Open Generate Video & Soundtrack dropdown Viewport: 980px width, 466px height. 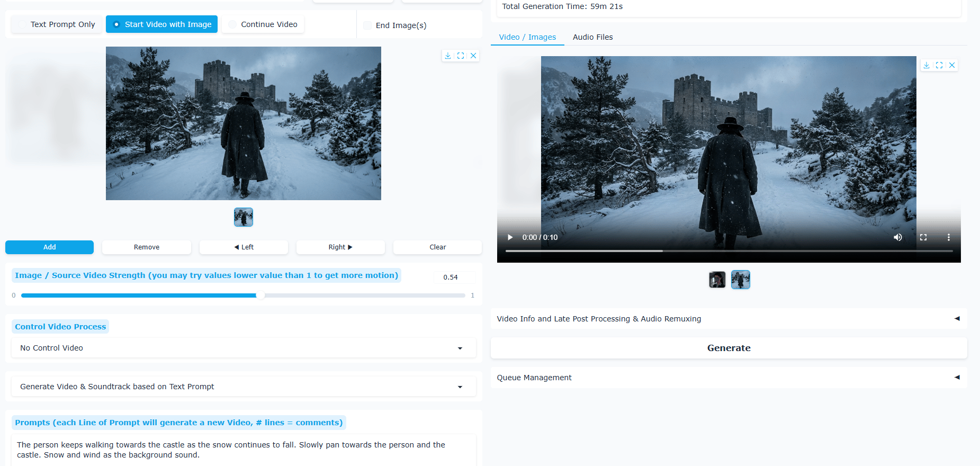tap(244, 387)
